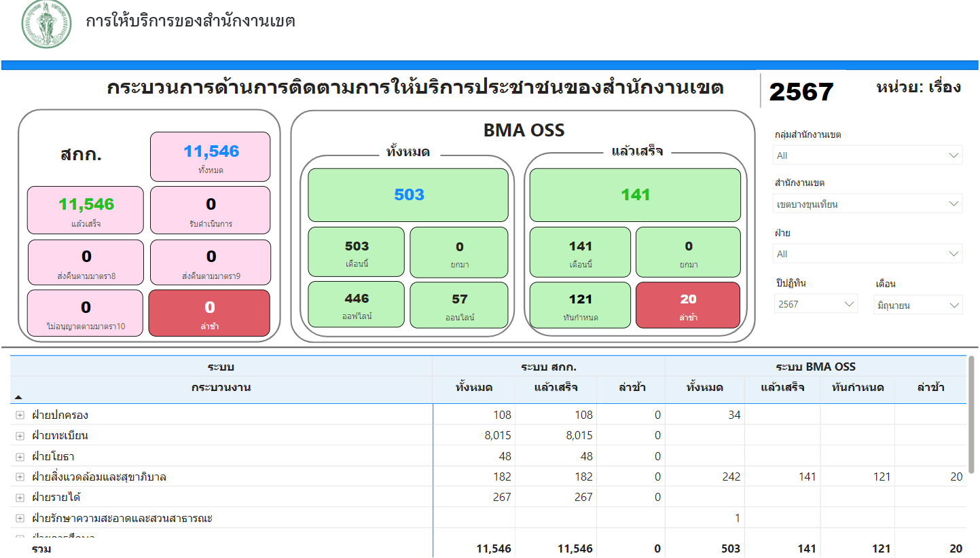Open the กลุ่มสำนักงานเขต dropdown
Screen dimensions: 980x558
pyautogui.click(x=867, y=155)
